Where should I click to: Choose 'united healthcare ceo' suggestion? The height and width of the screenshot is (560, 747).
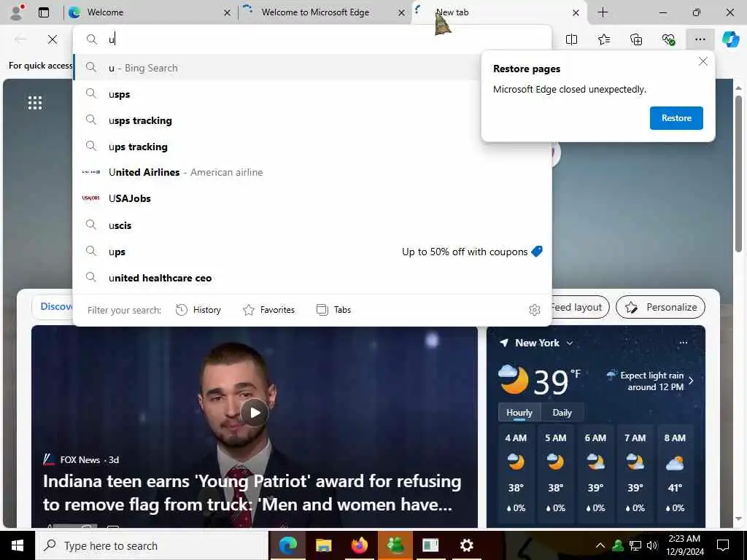312,278
